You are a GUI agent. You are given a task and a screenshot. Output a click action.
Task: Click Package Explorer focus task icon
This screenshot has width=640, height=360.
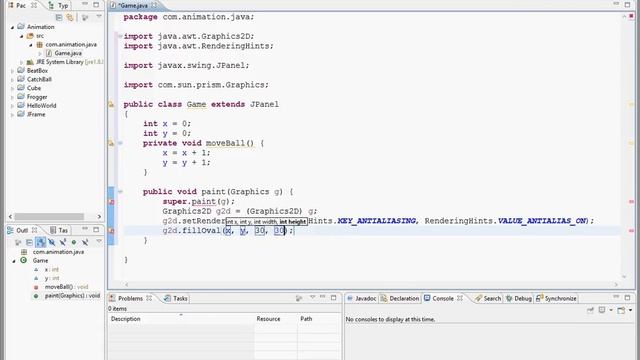coord(85,17)
